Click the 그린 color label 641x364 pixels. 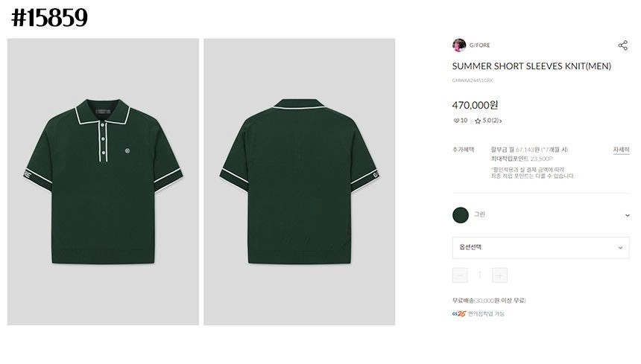pyautogui.click(x=479, y=214)
